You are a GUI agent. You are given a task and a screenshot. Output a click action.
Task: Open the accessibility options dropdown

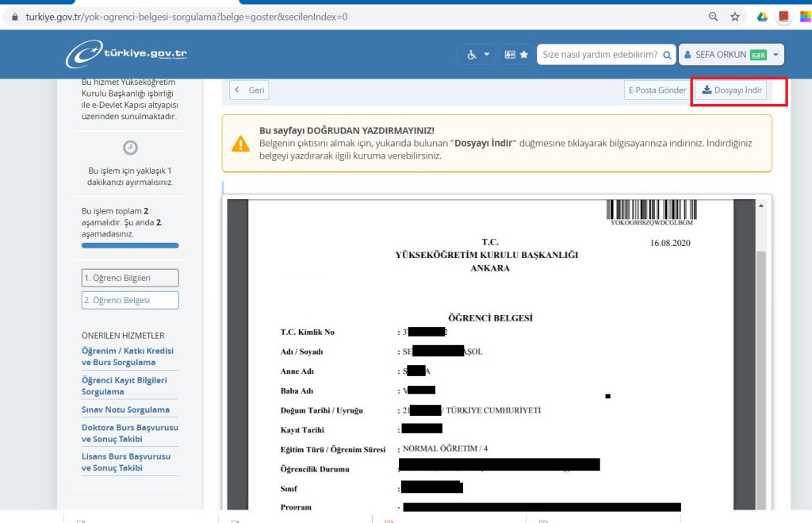click(x=477, y=55)
